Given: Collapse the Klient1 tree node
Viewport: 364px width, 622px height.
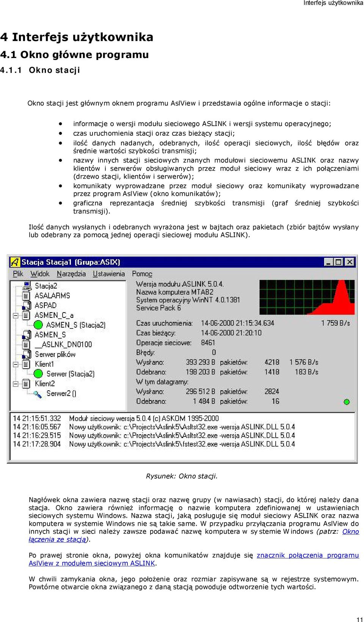Looking at the screenshot, I should click(x=16, y=364).
